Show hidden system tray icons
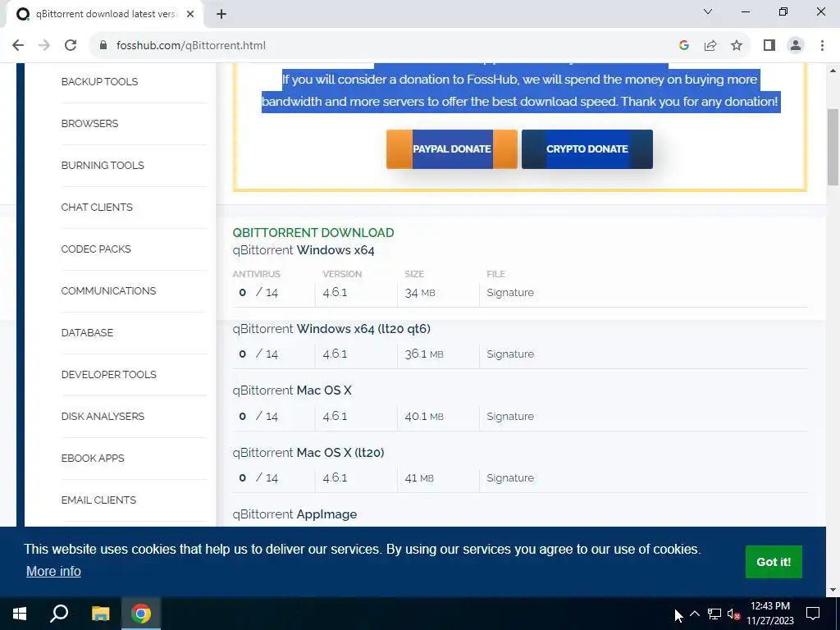Viewport: 840px width, 630px height. click(694, 614)
